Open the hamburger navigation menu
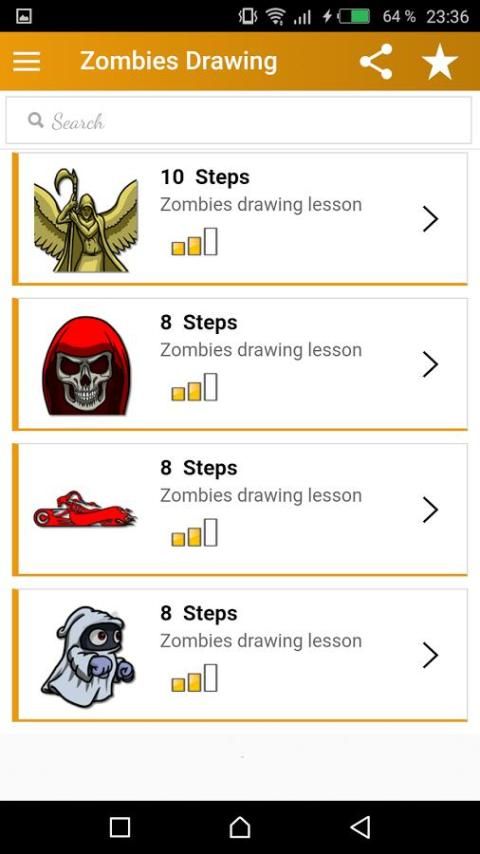The height and width of the screenshot is (854, 480). [27, 61]
